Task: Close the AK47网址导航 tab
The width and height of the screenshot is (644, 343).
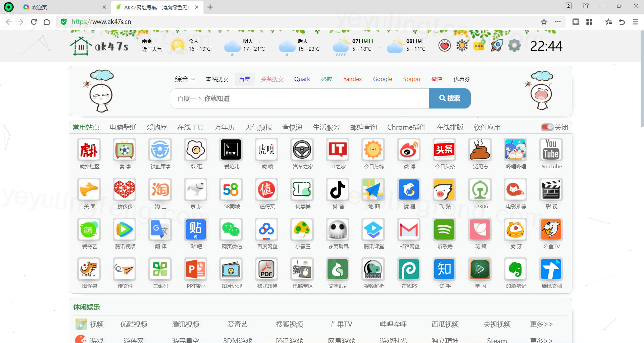Action: click(197, 7)
